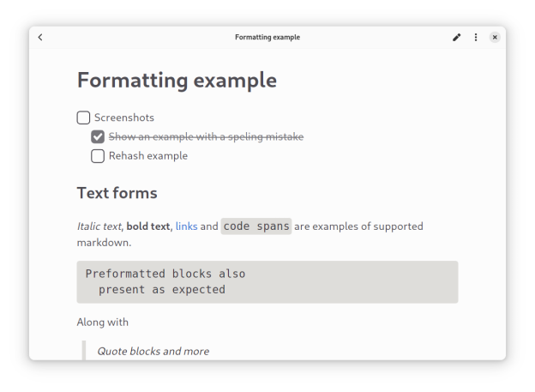
Task: Tick the Screenshots checkbox
Action: (x=83, y=118)
